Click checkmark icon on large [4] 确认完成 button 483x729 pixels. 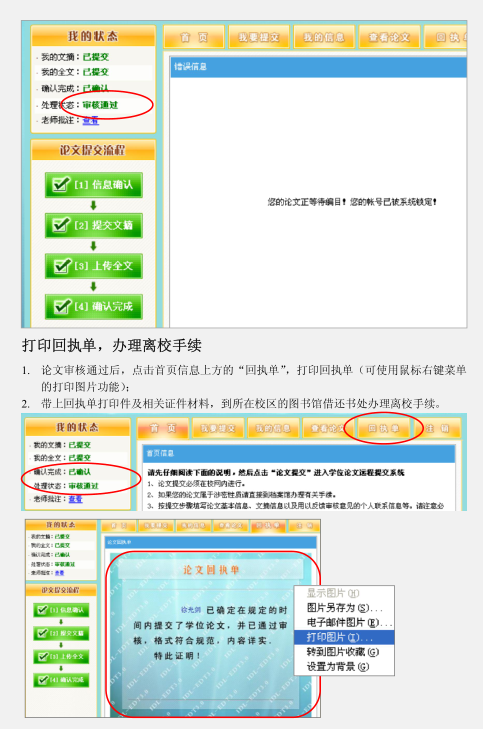click(61, 306)
